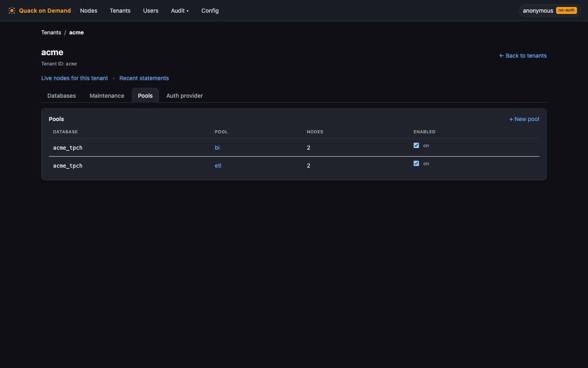Click the no-auth label tag

point(566,10)
